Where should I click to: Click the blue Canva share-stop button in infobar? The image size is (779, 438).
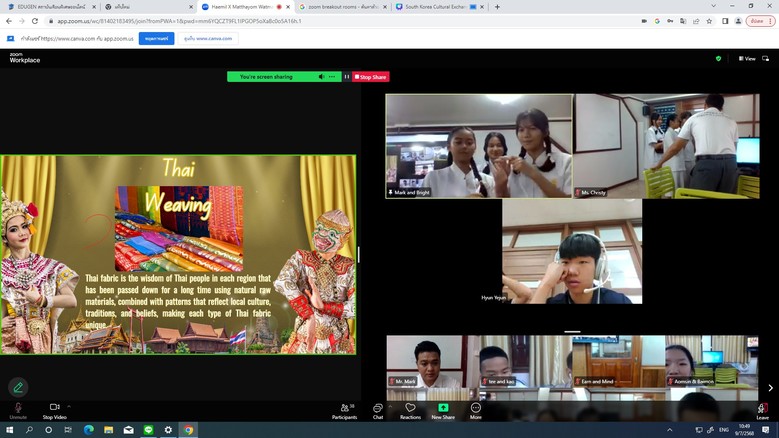tap(156, 39)
